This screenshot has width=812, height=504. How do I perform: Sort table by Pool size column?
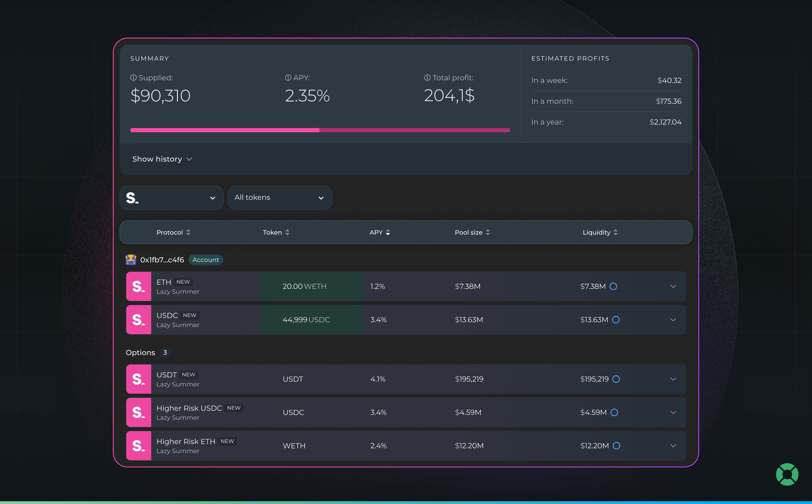[x=472, y=233]
